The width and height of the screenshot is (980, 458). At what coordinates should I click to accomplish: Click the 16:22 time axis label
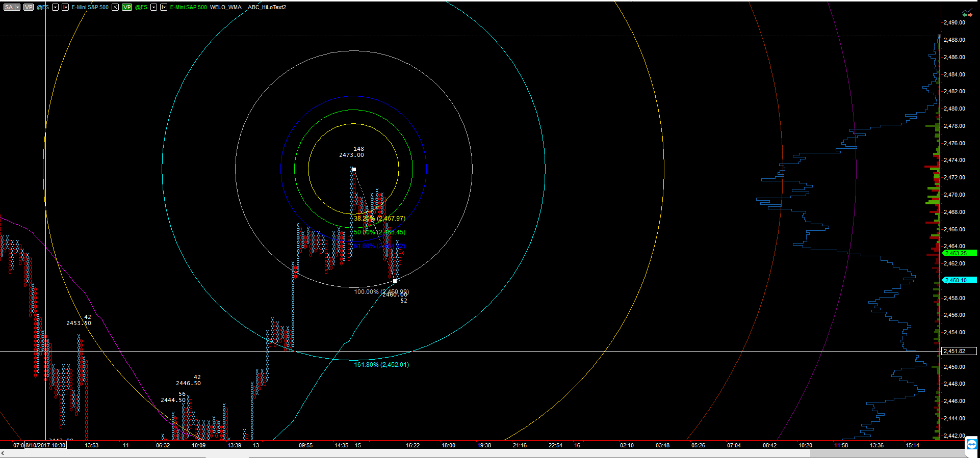click(x=413, y=445)
